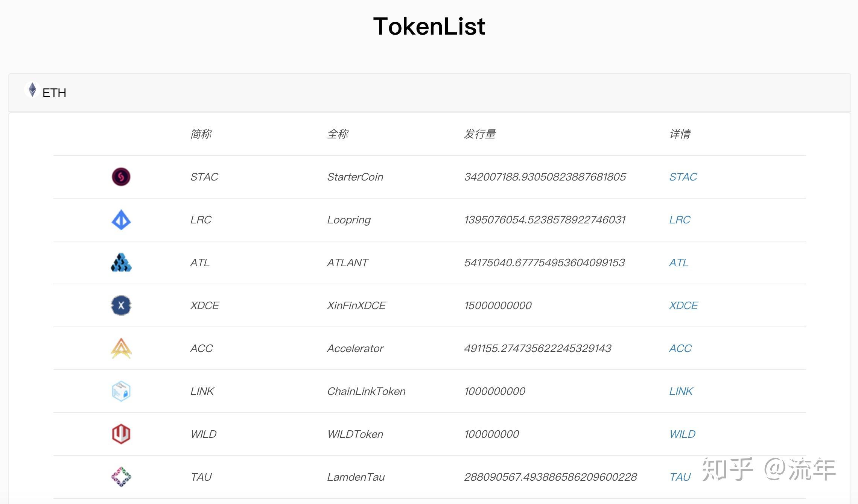Open the TokenList page title
This screenshot has height=504, width=858.
[429, 26]
